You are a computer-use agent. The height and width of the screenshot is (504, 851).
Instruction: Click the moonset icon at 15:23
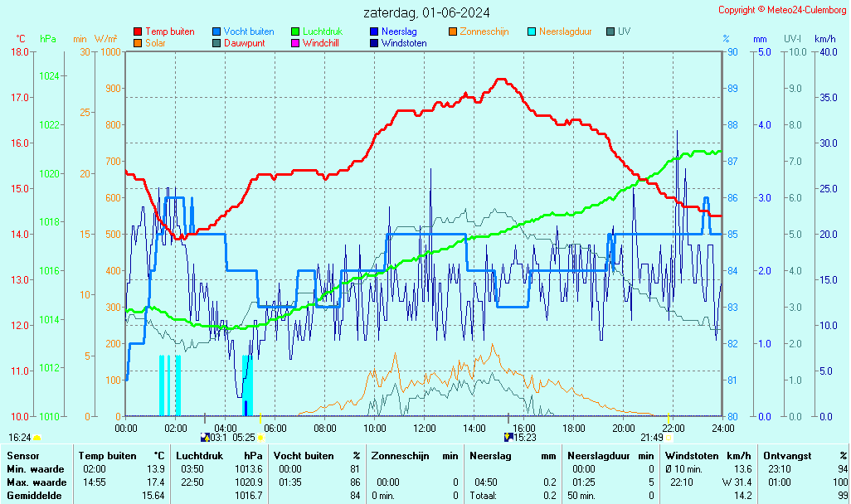coord(508,437)
